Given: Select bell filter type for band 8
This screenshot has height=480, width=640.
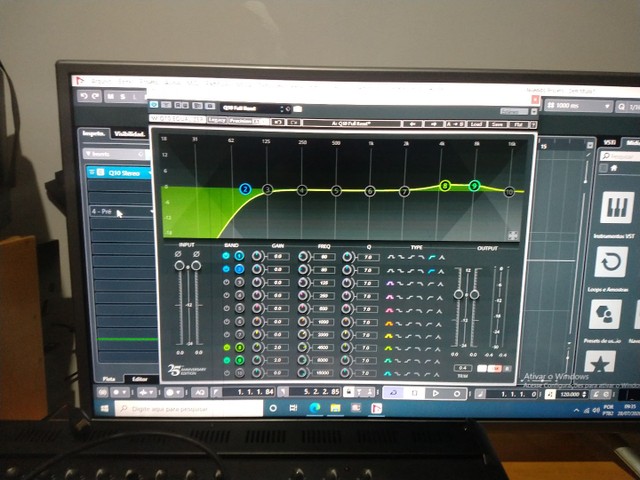Looking at the screenshot, I should tap(389, 348).
